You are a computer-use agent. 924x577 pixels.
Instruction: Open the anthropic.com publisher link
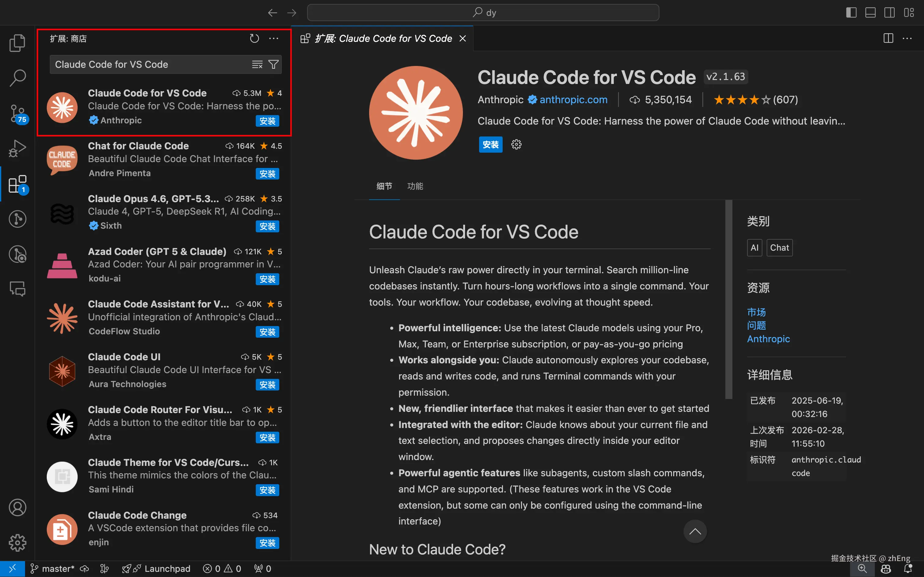pos(573,100)
